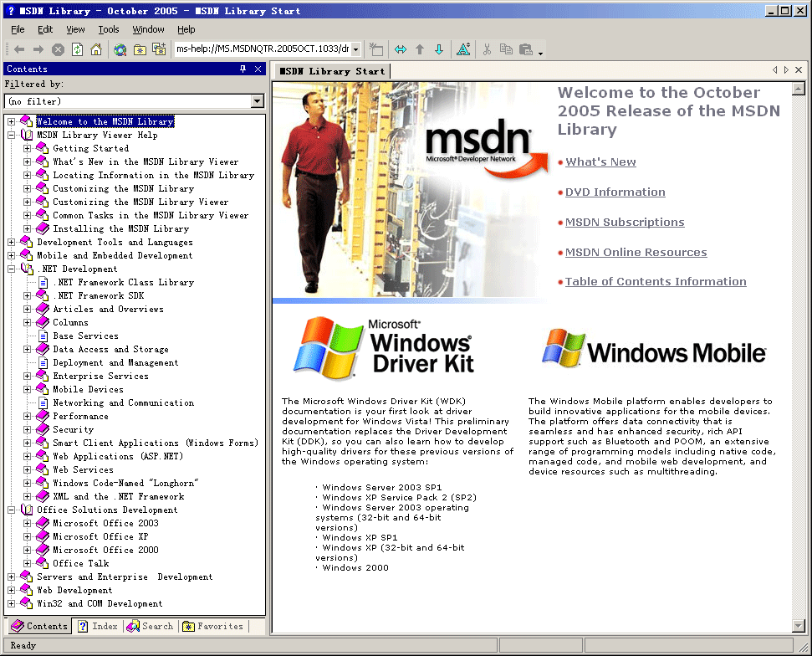
Task: Select Microsoft Office 2003 tree item
Action: click(x=105, y=523)
